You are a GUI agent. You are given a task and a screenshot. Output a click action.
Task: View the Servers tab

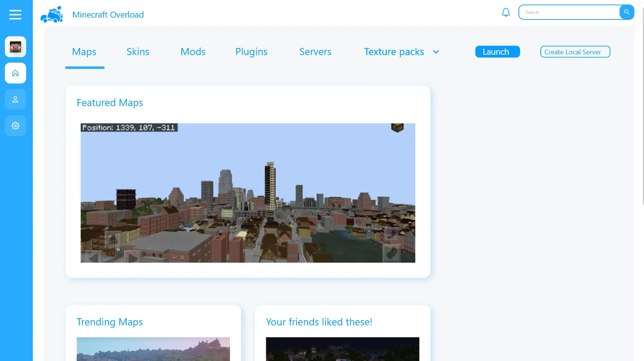[315, 52]
